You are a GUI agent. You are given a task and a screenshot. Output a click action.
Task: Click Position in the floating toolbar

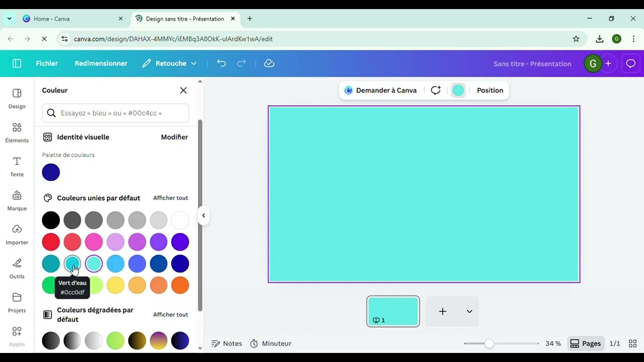coord(490,90)
